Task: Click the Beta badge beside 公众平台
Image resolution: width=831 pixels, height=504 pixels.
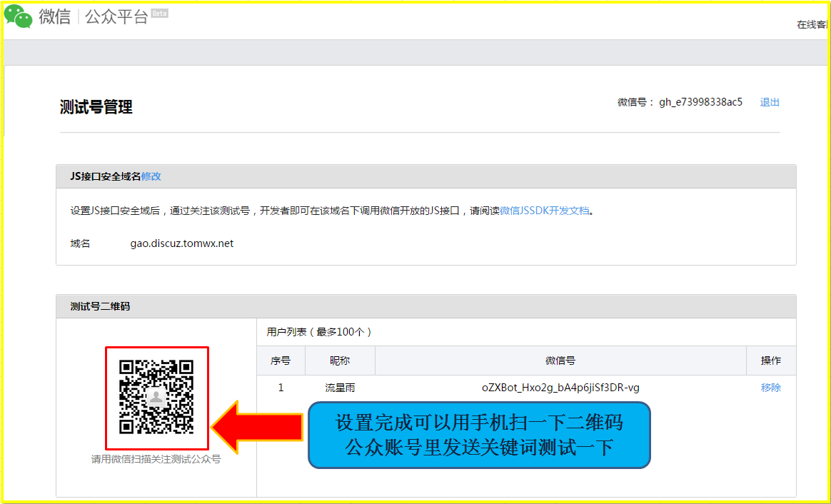Action: click(x=159, y=14)
